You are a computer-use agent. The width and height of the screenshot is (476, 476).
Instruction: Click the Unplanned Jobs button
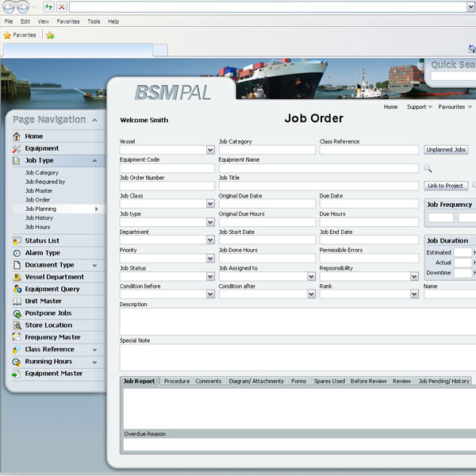tap(446, 149)
